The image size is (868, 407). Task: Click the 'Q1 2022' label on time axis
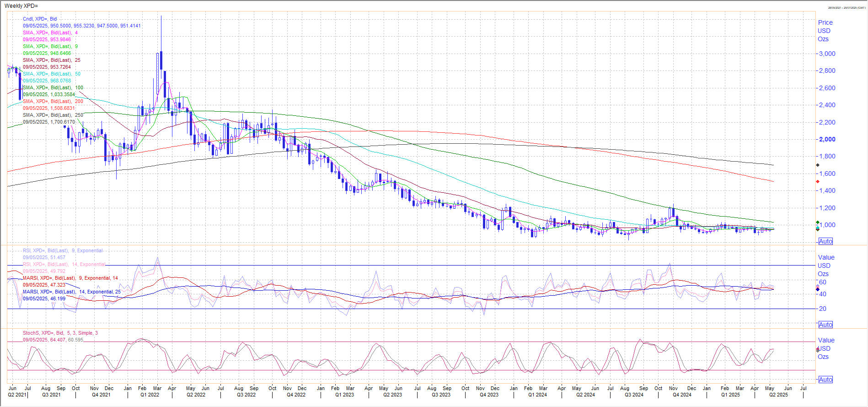[150, 395]
